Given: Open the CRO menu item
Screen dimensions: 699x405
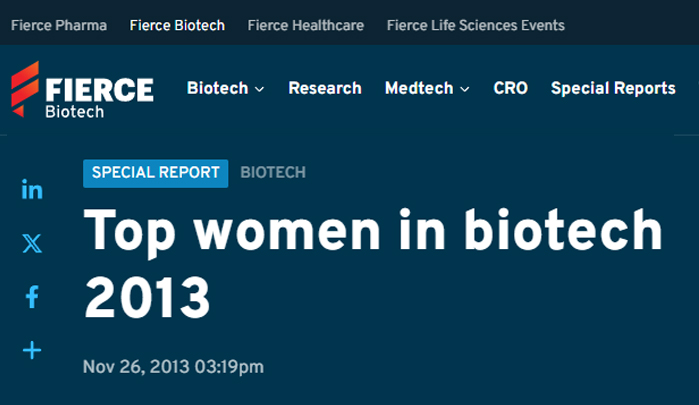Looking at the screenshot, I should pyautogui.click(x=510, y=88).
